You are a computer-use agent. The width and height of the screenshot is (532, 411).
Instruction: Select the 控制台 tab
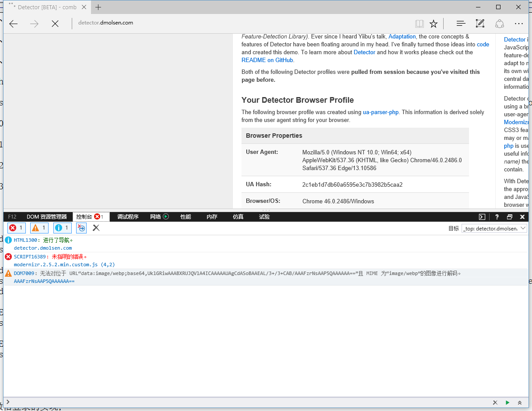point(91,217)
